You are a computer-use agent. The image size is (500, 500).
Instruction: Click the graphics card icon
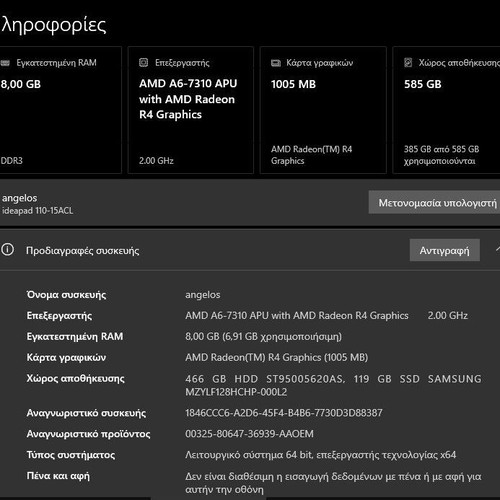[276, 63]
